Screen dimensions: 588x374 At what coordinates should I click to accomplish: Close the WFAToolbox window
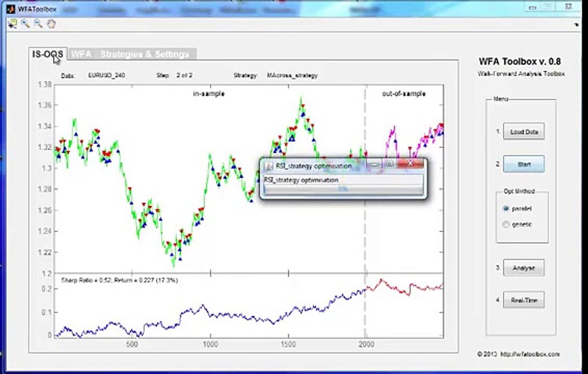568,7
